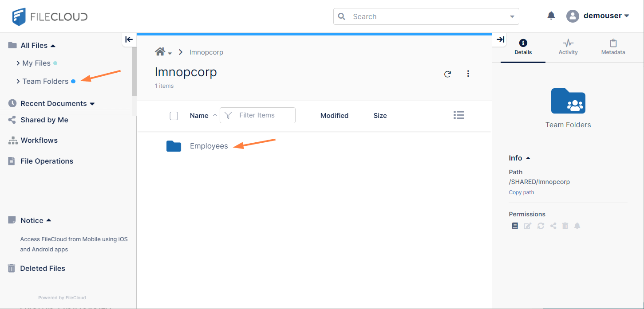Viewport: 644px width, 309px height.
Task: Expand the Team Folders tree node
Action: tap(18, 82)
